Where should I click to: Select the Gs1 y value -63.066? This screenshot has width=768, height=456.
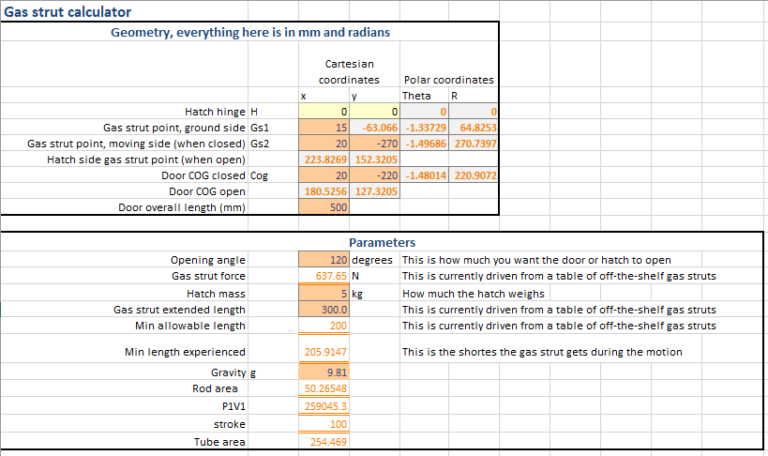(x=375, y=128)
